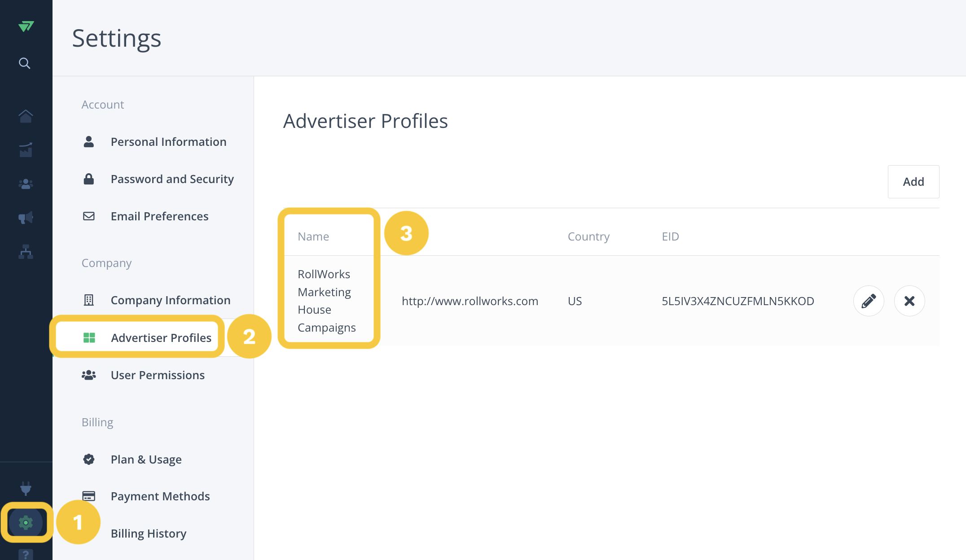The width and height of the screenshot is (966, 560).
Task: Click the EID value 5L5IV3X4ZNCUZFMLN5KKOD
Action: (738, 301)
